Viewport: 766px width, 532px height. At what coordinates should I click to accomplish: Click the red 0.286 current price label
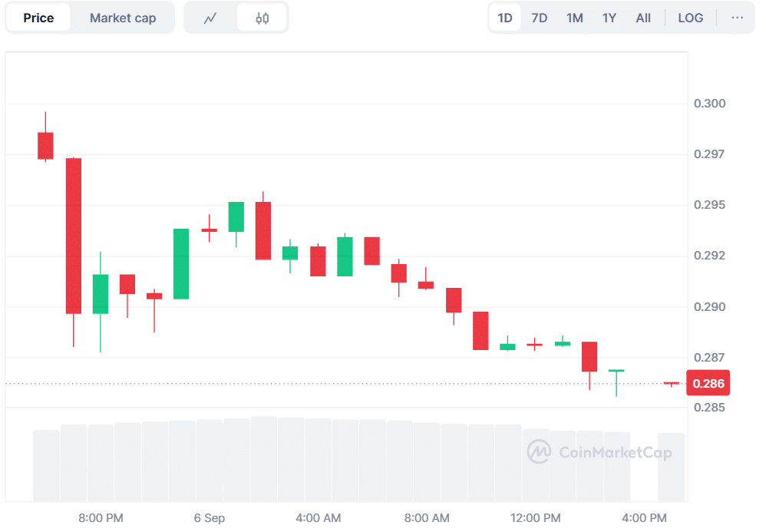(708, 384)
